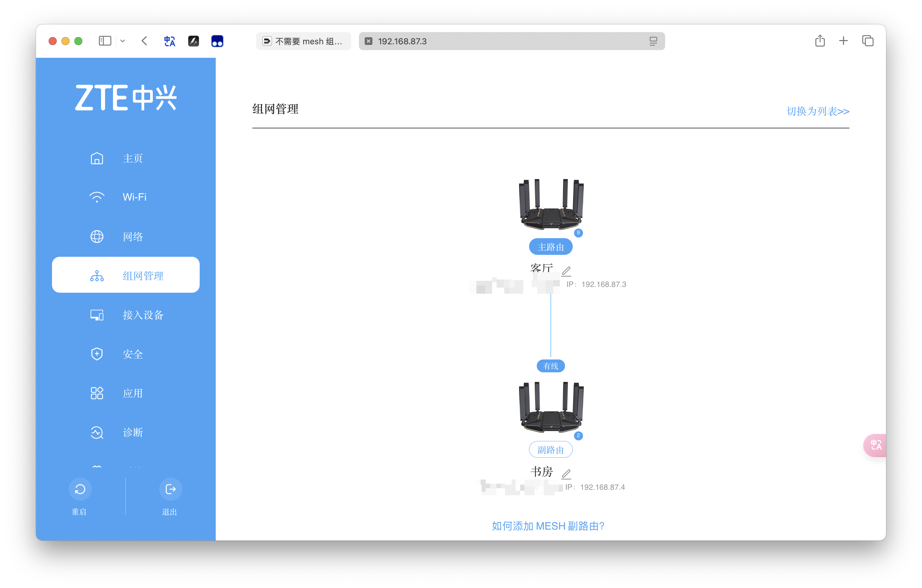Click the Safari share icon
The image size is (922, 588).
(820, 41)
